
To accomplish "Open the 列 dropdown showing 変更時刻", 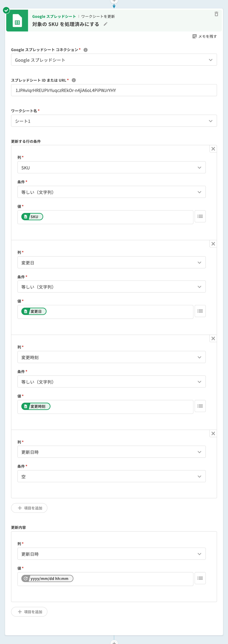I will pyautogui.click(x=111, y=357).
